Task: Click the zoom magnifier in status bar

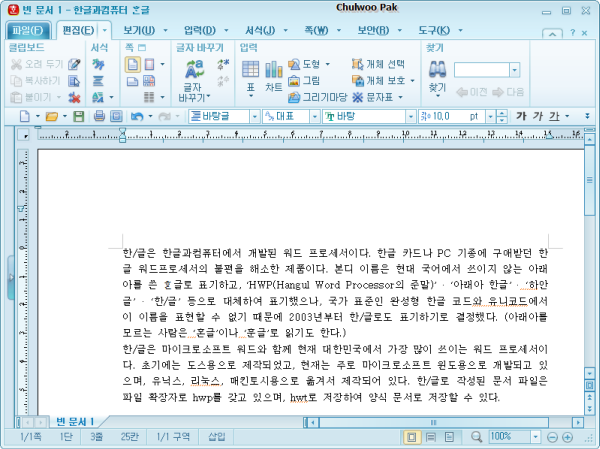Action: (x=476, y=436)
